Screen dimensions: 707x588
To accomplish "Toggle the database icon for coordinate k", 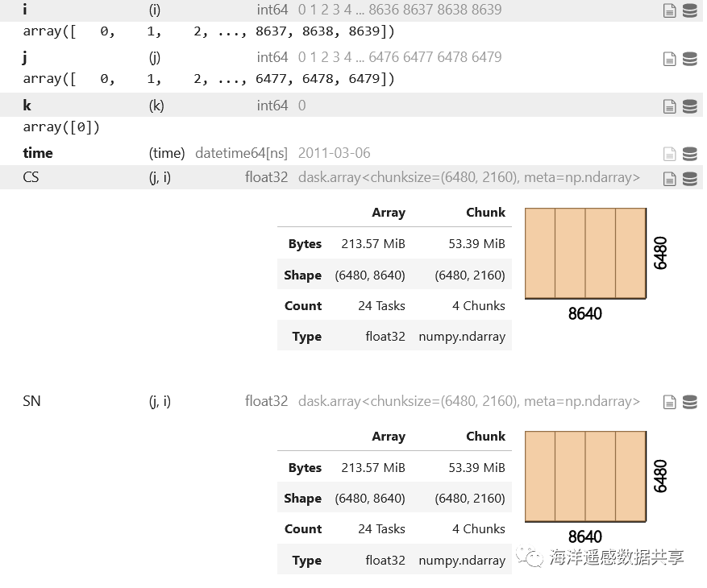I will 689,106.
